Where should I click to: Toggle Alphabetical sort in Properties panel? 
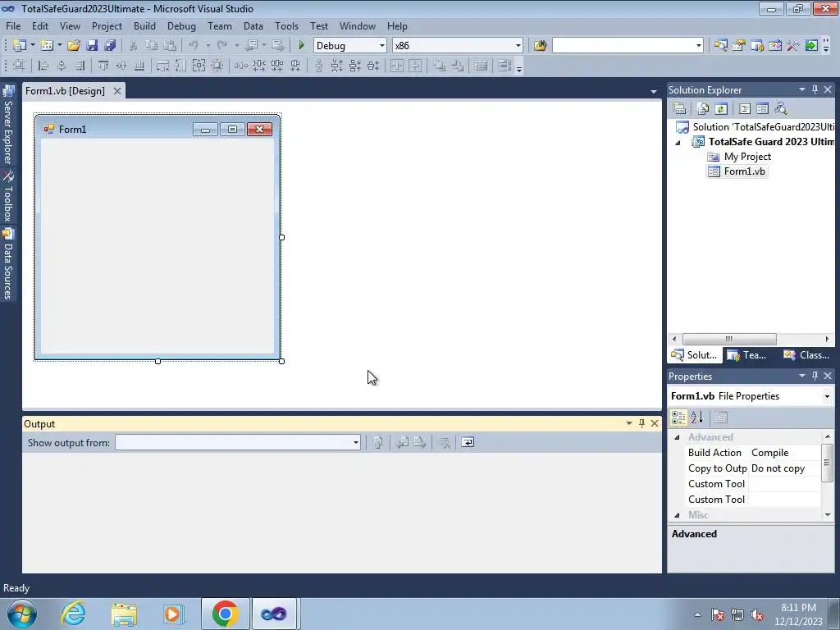tap(696, 418)
